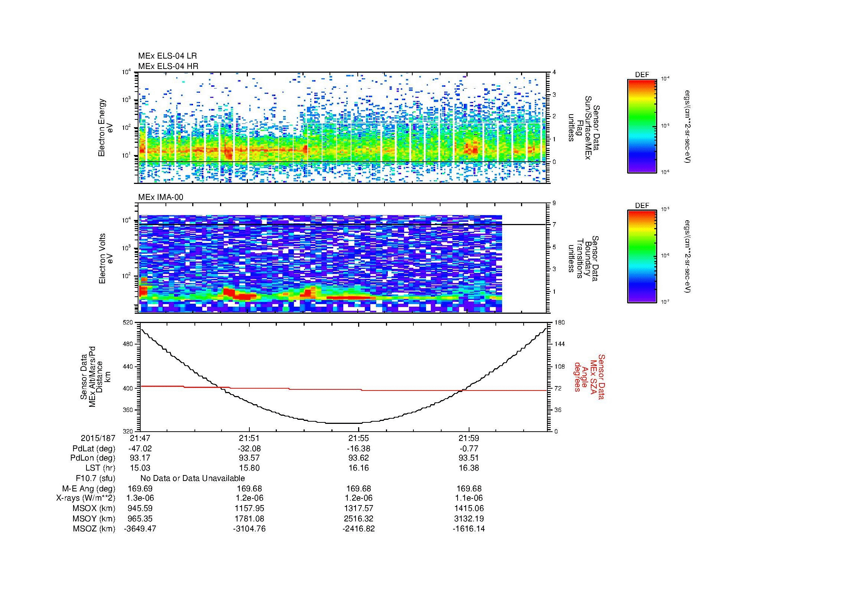
Task: Click the MSOX value 1157.95
Action: pyautogui.click(x=249, y=508)
